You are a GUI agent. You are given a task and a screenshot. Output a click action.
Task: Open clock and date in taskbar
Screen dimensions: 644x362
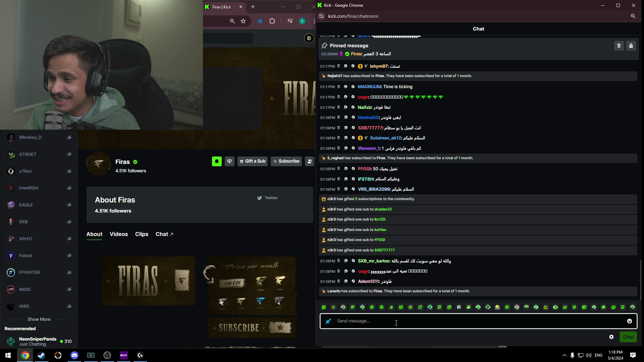(615, 355)
